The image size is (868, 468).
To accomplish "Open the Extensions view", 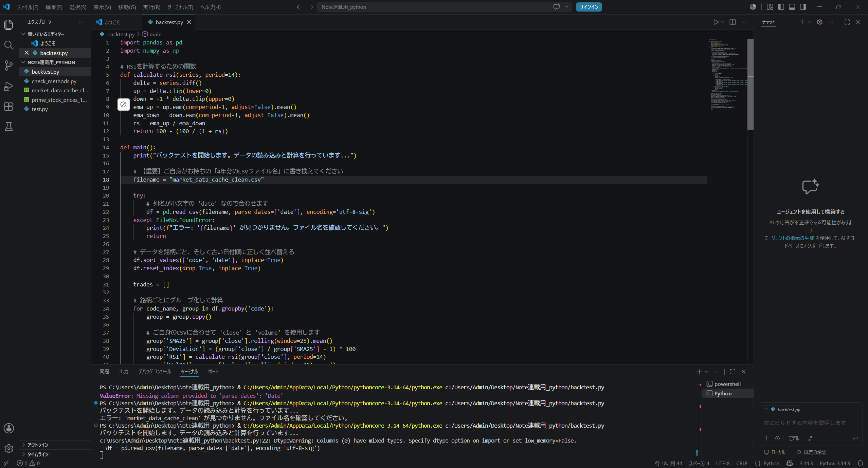I will (x=9, y=106).
